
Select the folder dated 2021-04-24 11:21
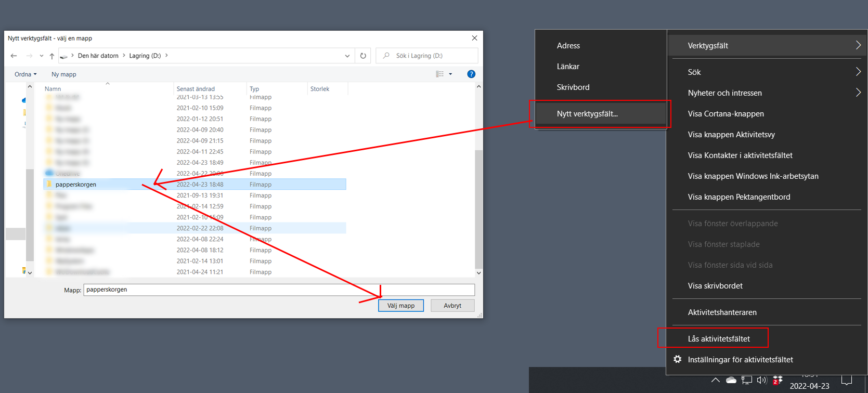click(195, 272)
